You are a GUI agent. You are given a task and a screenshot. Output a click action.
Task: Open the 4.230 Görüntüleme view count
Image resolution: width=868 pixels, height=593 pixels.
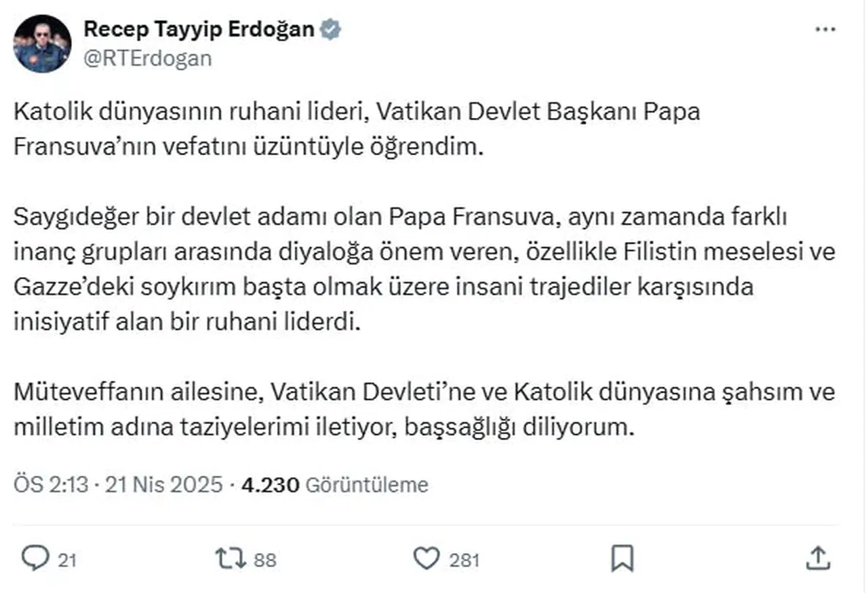point(336,485)
